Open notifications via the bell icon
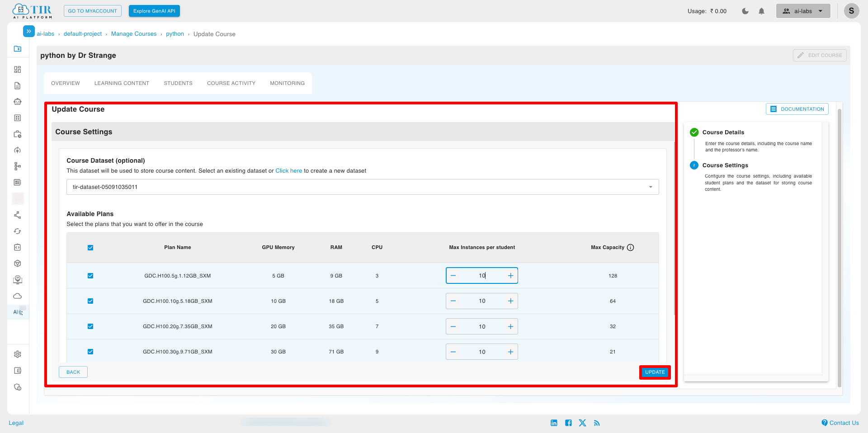This screenshot has height=433, width=868. 762,11
